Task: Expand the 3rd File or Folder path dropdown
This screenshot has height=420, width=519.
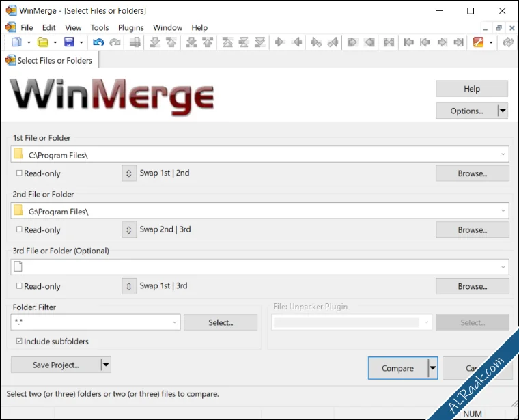Action: [x=503, y=267]
